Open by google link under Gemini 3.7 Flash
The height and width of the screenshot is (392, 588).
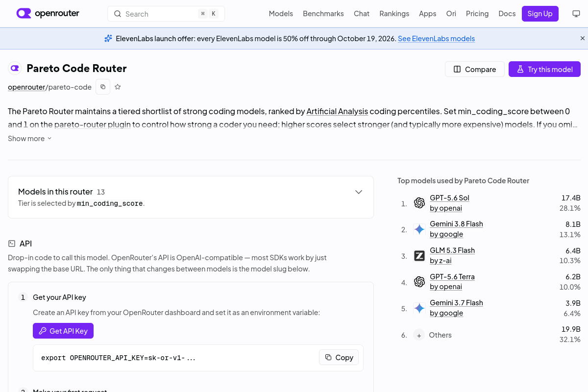tap(446, 313)
